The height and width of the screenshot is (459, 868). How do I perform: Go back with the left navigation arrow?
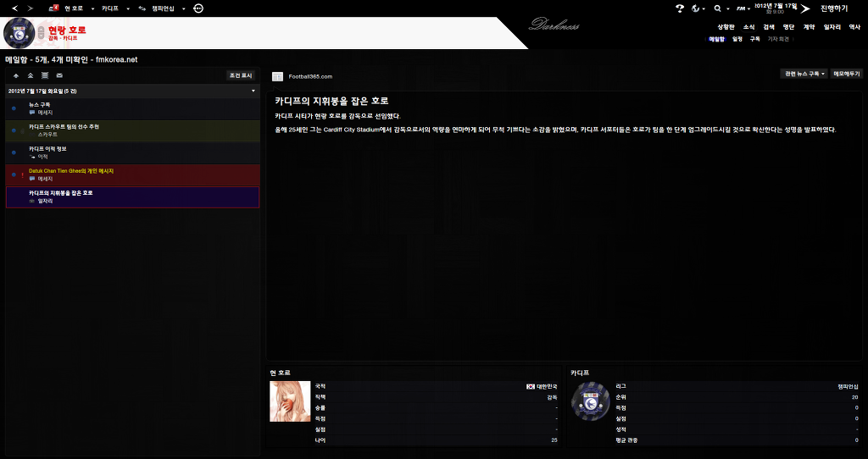pos(15,8)
